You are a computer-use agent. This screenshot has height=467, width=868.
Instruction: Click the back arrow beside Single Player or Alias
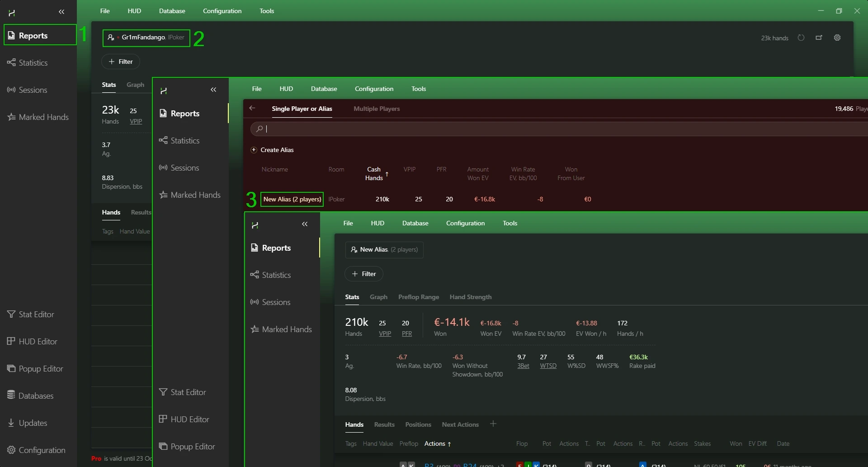[x=252, y=108]
